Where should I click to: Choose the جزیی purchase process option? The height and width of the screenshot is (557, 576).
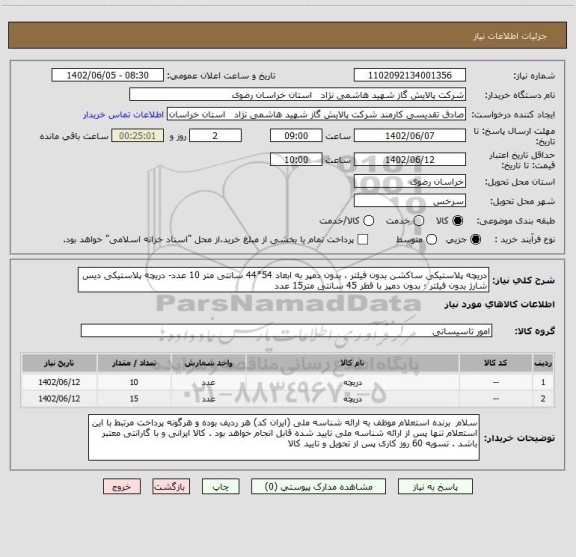coord(475,240)
